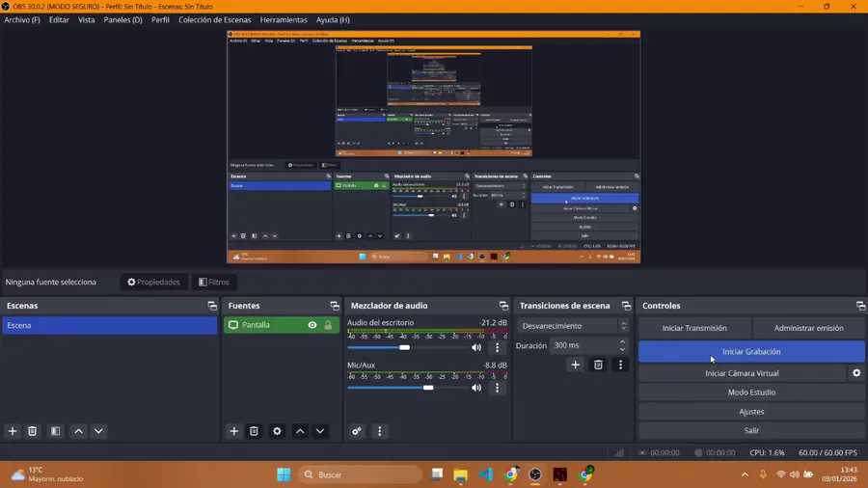Open Desvanecimiento transition dropdown
Viewport: 868px width, 488px height.
click(x=574, y=326)
